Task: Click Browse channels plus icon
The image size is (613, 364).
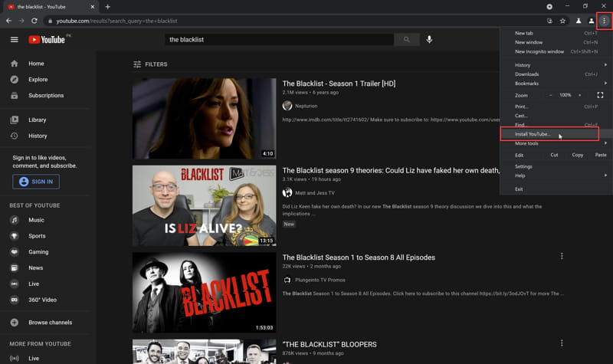Action: tap(15, 323)
